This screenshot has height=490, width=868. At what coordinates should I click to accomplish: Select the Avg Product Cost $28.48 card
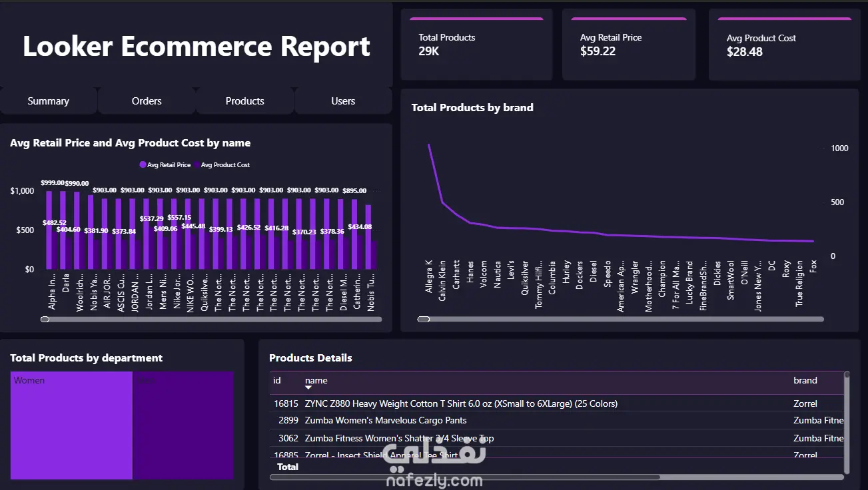pos(785,45)
